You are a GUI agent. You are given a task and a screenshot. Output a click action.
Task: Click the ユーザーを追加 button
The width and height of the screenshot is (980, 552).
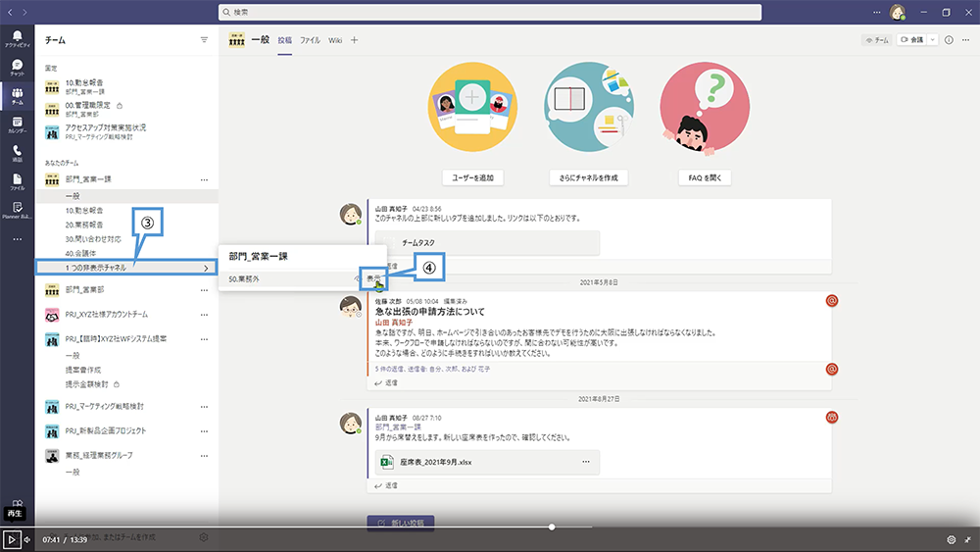472,177
